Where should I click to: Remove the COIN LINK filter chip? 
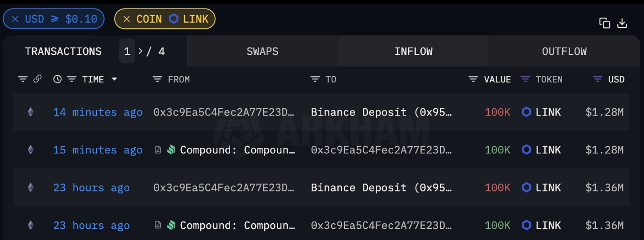pos(127,19)
